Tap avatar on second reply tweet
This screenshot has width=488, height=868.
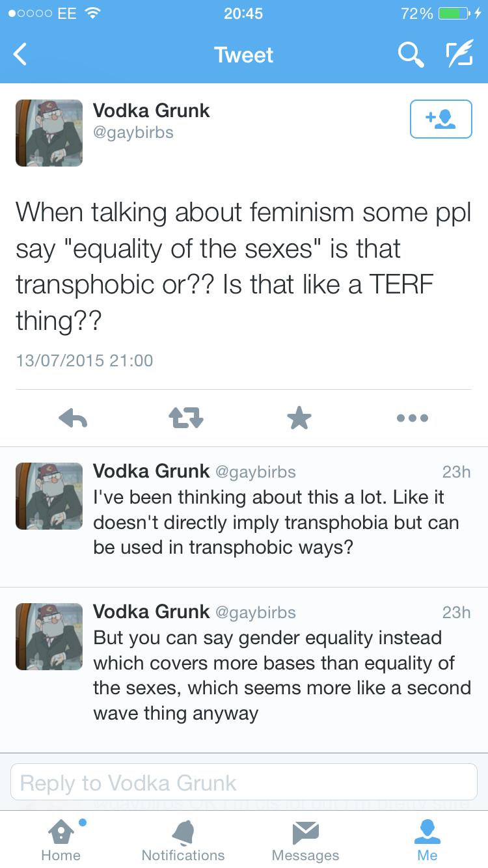(x=49, y=636)
